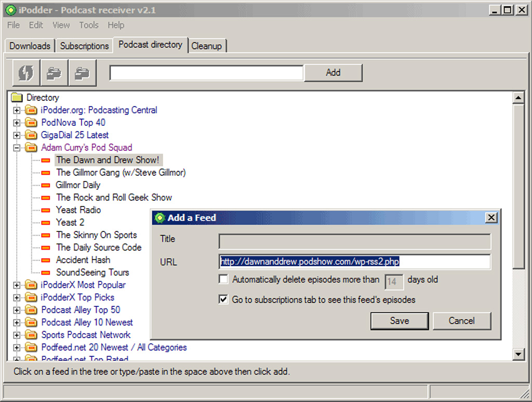This screenshot has height=402, width=532.
Task: Select the Directory root folder icon
Action: (x=17, y=98)
